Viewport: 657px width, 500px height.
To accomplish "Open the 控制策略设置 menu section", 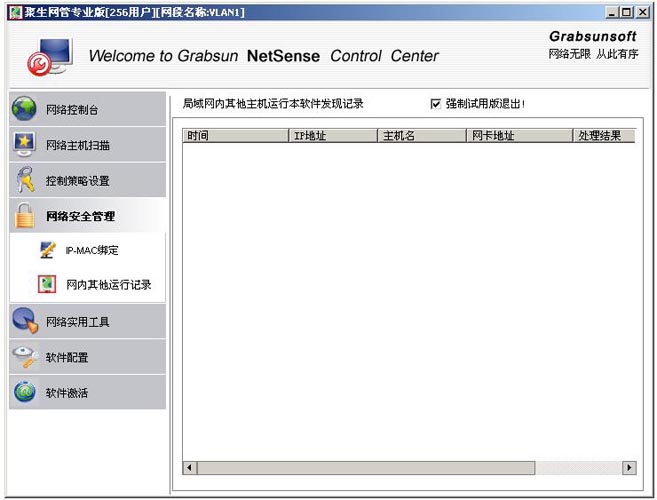I will pos(88,180).
